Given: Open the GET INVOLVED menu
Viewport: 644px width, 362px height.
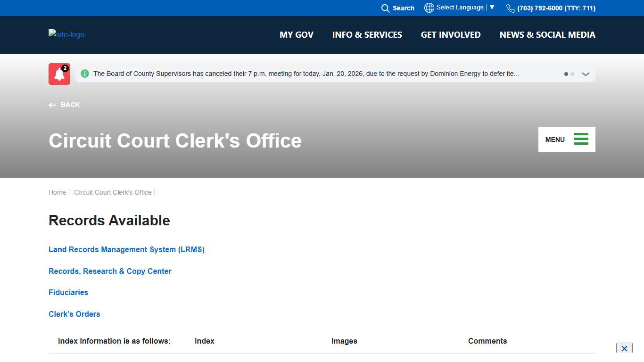Looking at the screenshot, I should tap(450, 35).
